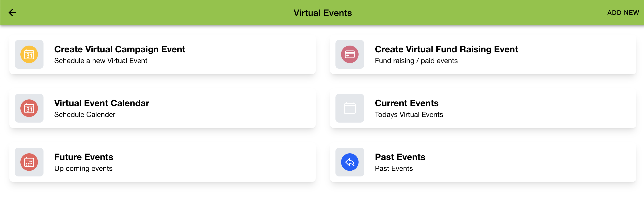View Current Events for today
This screenshot has width=644, height=198.
coord(407,103)
